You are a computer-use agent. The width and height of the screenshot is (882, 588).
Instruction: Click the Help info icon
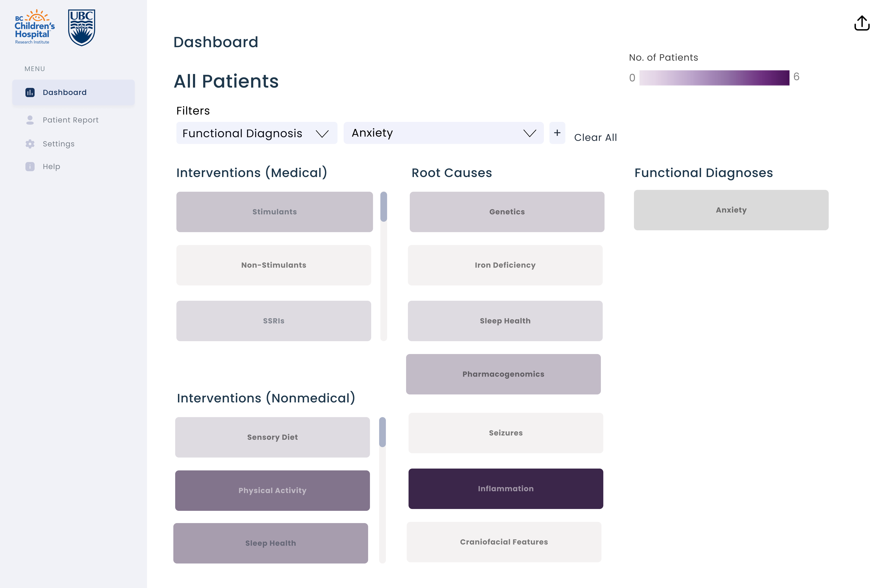[x=30, y=166]
